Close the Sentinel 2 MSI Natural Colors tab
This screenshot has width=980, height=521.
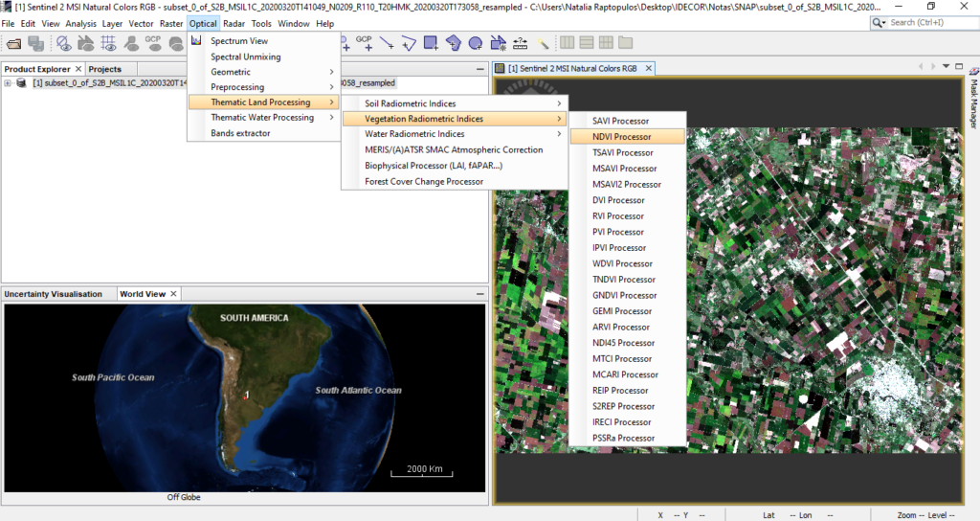(x=649, y=68)
